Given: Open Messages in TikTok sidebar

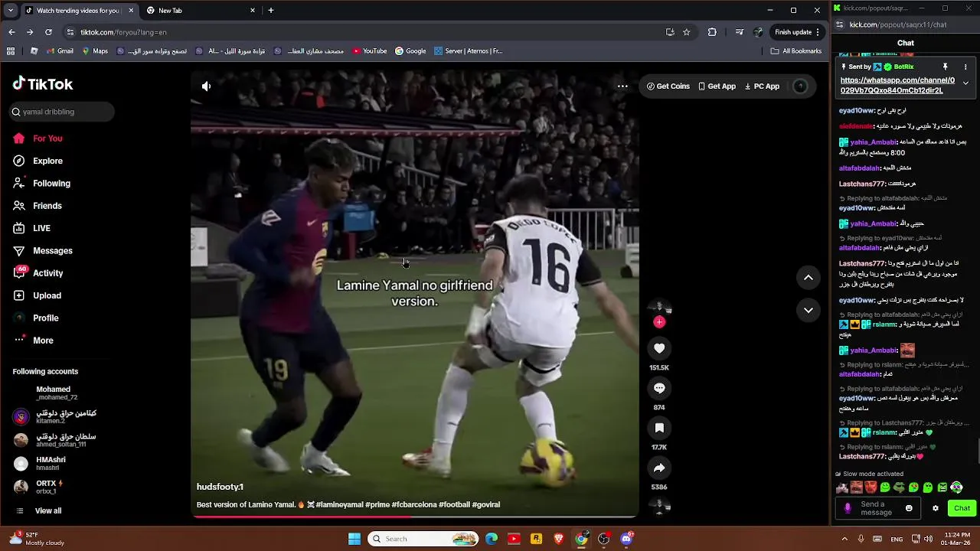Looking at the screenshot, I should pyautogui.click(x=52, y=251).
